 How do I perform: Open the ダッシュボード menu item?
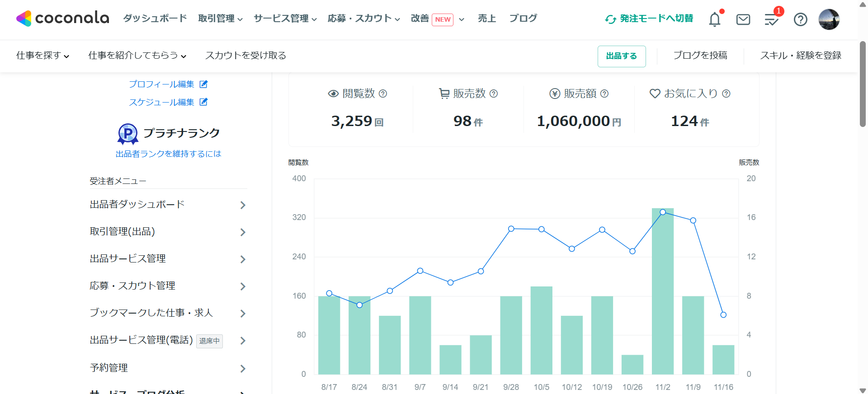(x=155, y=19)
